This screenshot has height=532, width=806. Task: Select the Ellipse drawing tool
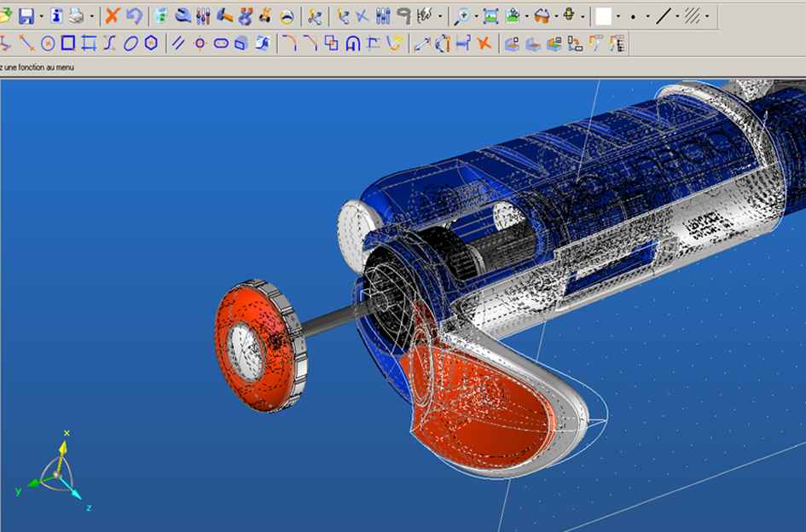130,43
